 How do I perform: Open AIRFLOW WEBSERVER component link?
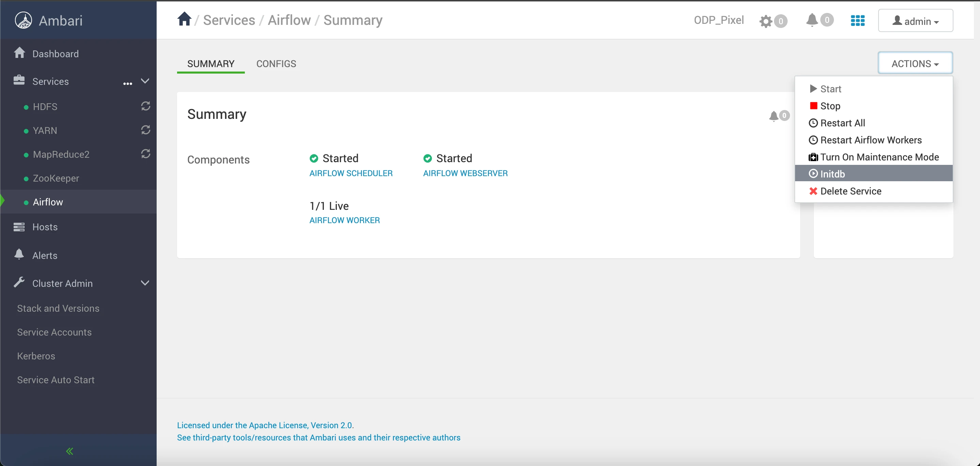(x=465, y=173)
